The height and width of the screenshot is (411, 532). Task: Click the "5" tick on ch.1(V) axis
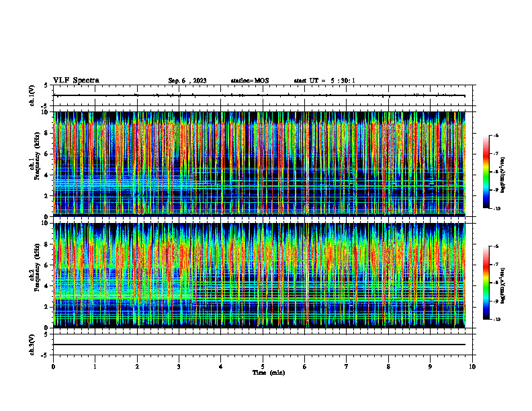[x=46, y=86]
